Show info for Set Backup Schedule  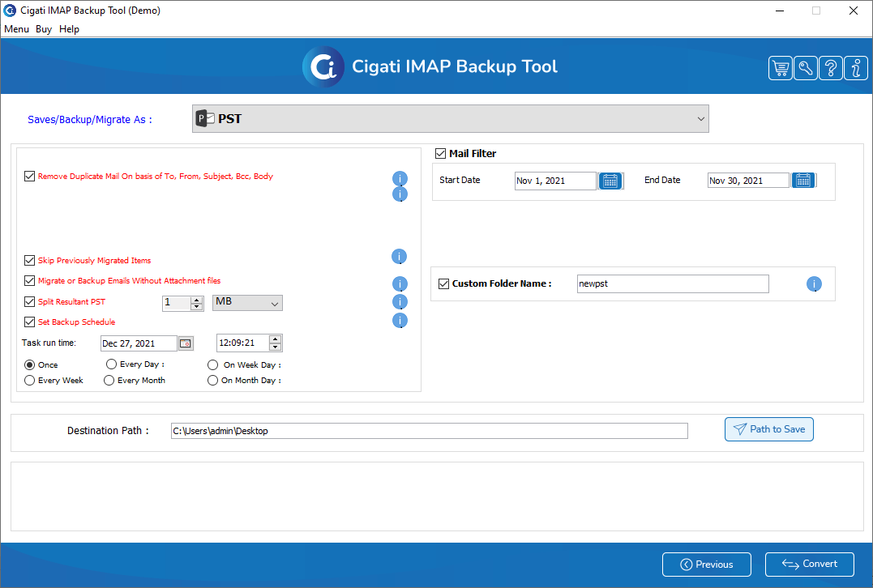tap(400, 321)
